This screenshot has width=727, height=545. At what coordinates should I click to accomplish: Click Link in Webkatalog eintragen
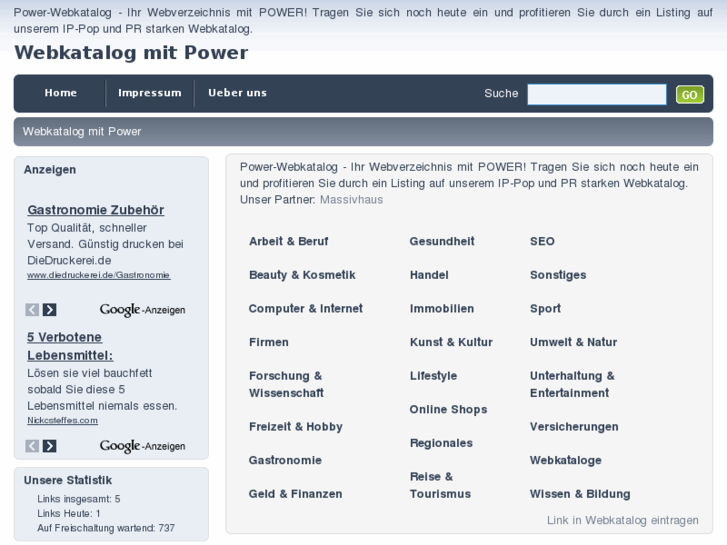(623, 520)
